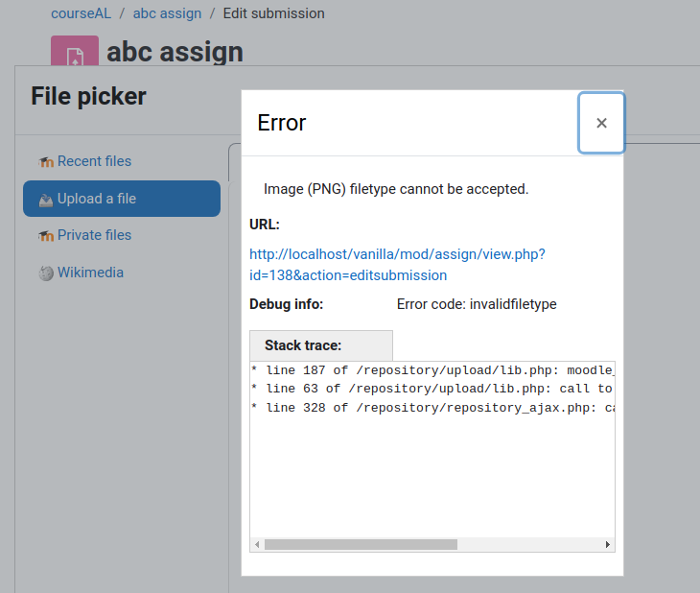
Task: Click the Wikimedia globe icon
Action: click(x=46, y=273)
